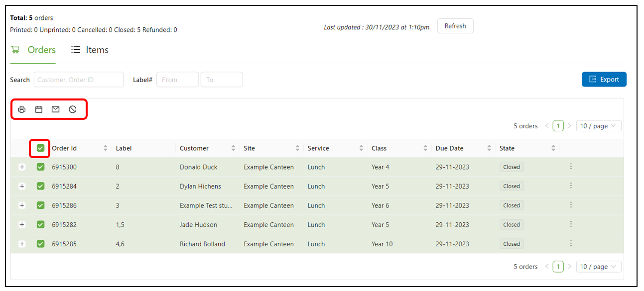Click the calendar icon in the toolbar

coord(39,109)
